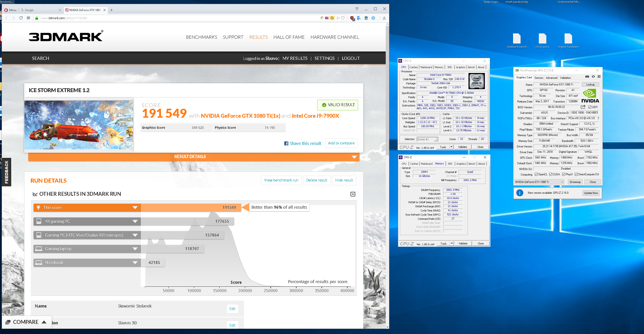Image resolution: width=644 pixels, height=334 pixels.
Task: Open the GPU selector dropdown in GPU-Z
Action: tap(539, 182)
